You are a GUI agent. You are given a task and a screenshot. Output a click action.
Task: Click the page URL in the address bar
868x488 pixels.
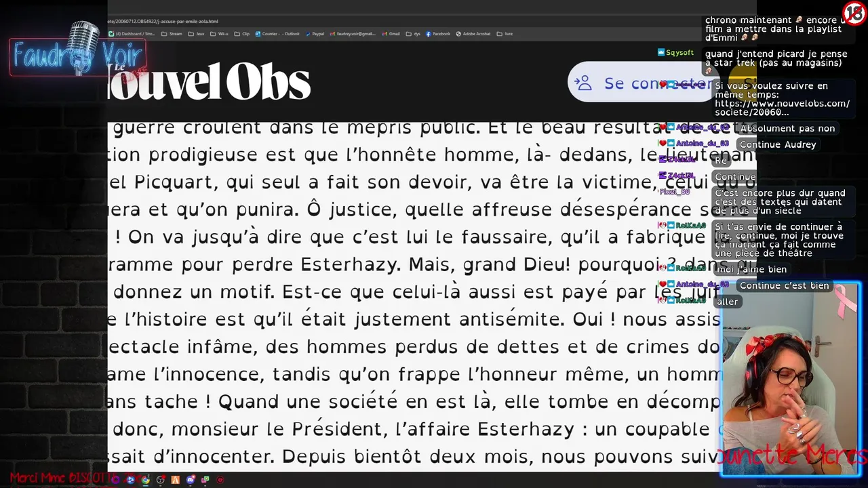[163, 21]
